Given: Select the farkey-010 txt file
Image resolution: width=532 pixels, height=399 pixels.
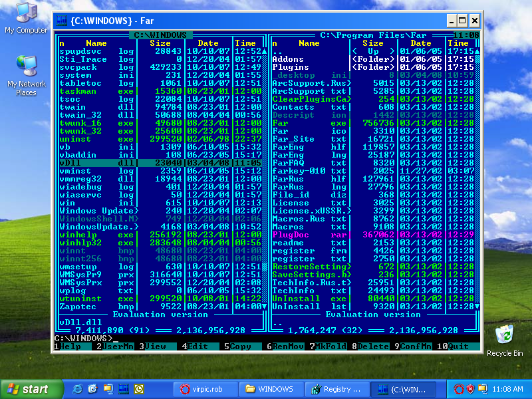Looking at the screenshot, I should (373, 171).
